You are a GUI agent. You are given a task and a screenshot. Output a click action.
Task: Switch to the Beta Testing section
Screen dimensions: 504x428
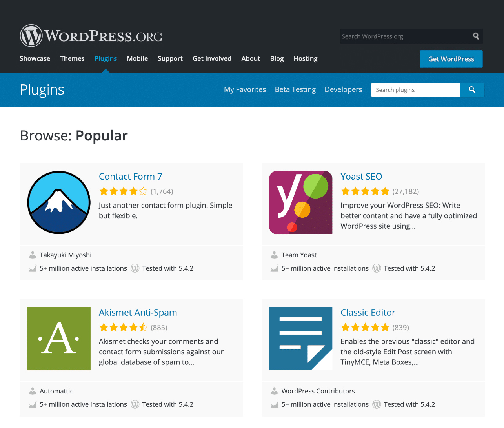tap(295, 89)
